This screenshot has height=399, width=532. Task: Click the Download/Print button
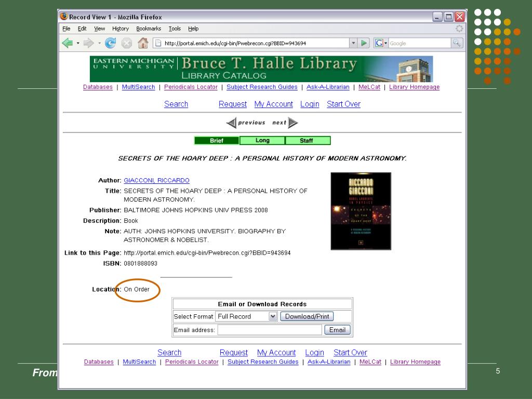coord(307,316)
